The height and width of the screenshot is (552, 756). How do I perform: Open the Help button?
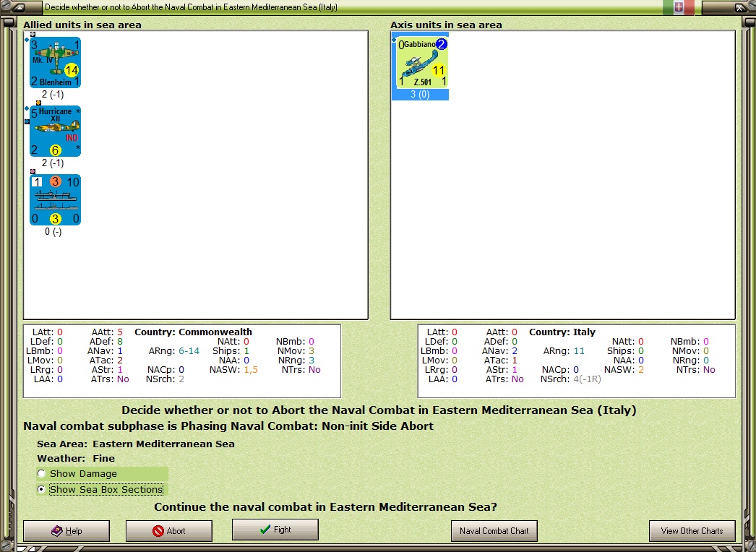[66, 531]
